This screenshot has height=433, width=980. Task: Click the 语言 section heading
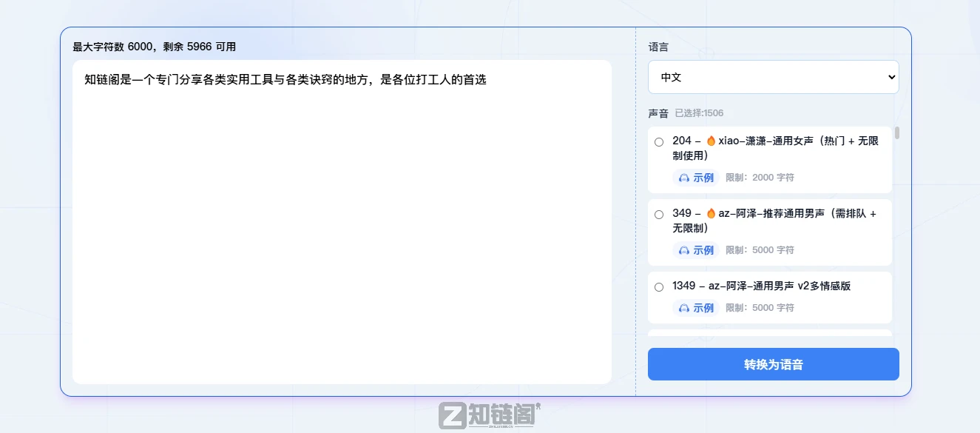pyautogui.click(x=658, y=47)
